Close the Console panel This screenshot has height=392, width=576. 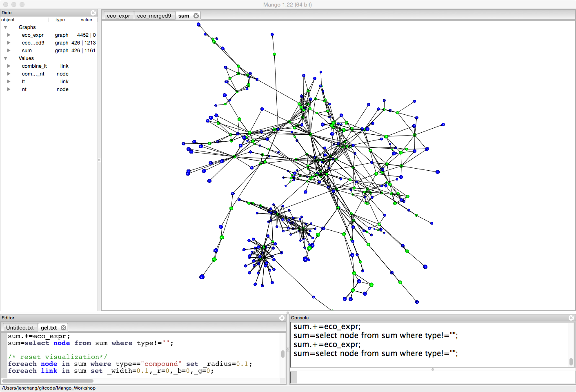point(571,318)
